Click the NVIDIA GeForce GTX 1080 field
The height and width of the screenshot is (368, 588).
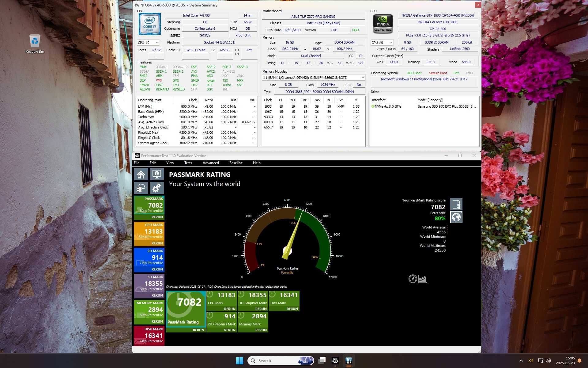coord(438,22)
